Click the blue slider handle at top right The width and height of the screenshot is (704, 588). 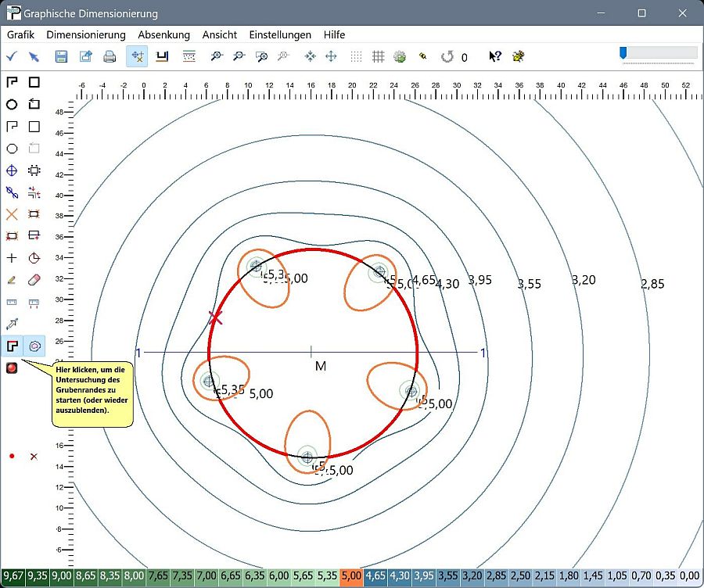point(623,52)
